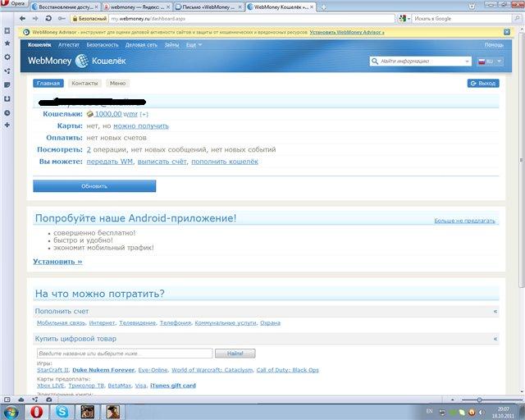
Task: Click the Opera Link cloud icon
Action: (21, 399)
